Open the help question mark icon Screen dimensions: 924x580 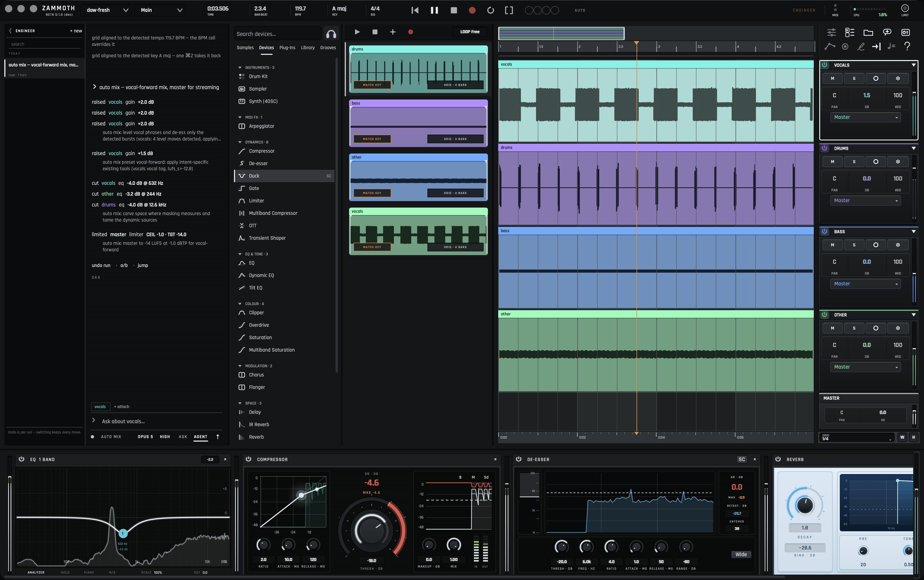[907, 47]
